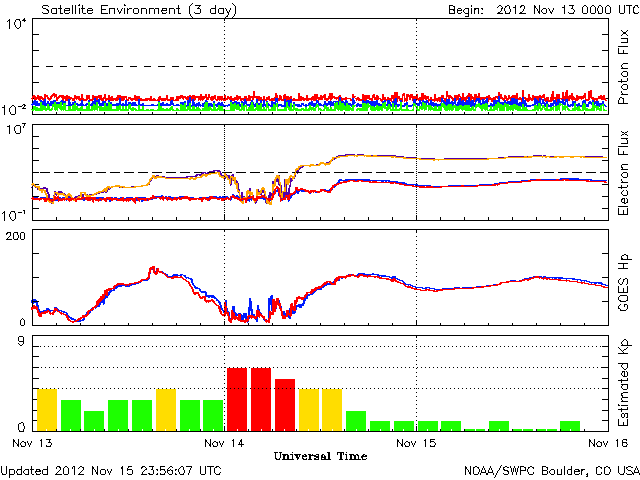This screenshot has height=480, width=640.
Task: Click the 10^-1 label on electron flux axis
Action: (14, 215)
